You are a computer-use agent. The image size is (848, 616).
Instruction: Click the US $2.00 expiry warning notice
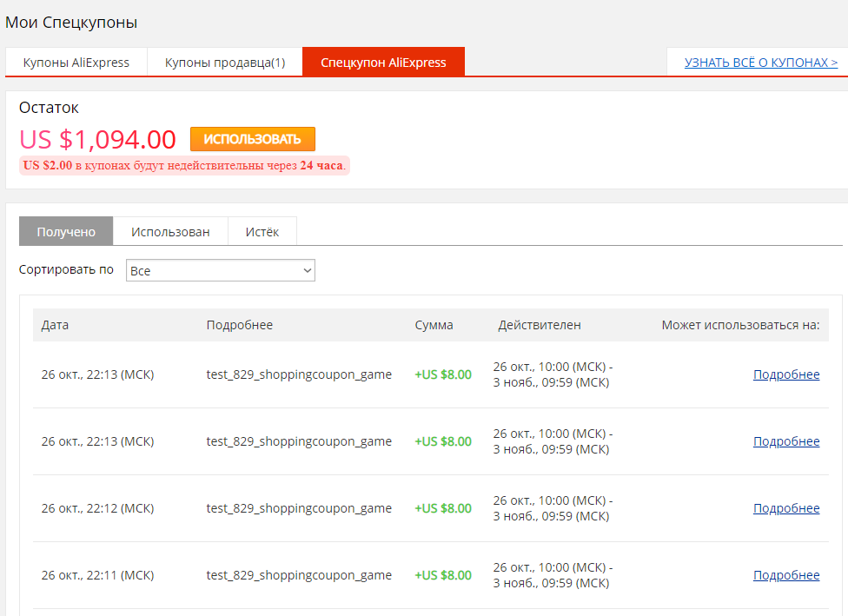click(184, 165)
